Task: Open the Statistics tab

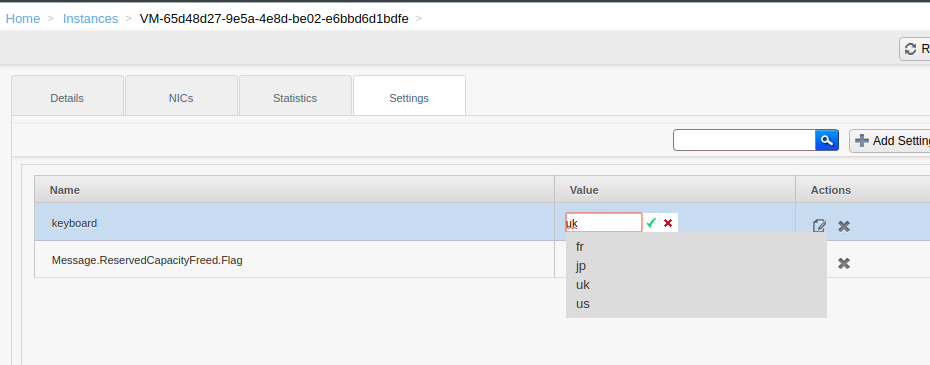Action: [x=295, y=98]
